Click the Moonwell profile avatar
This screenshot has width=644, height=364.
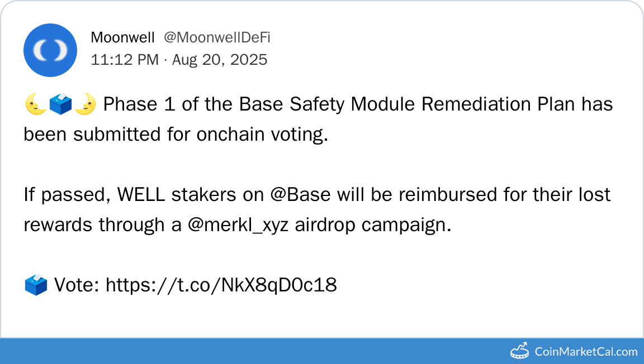50,50
